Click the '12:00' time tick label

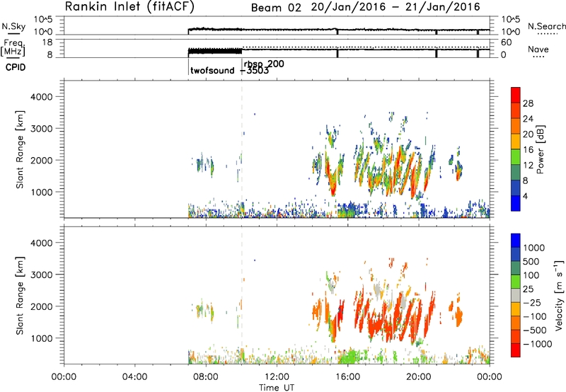pyautogui.click(x=277, y=377)
